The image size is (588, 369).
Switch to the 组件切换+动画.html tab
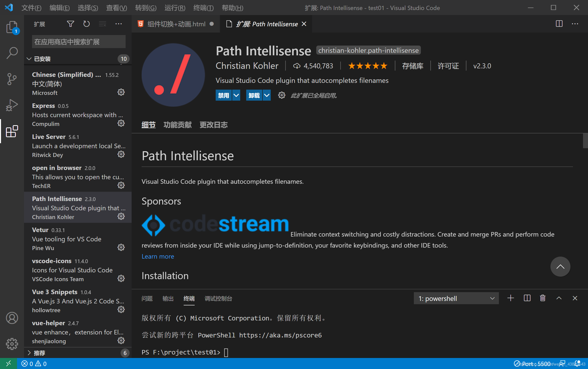click(x=176, y=24)
